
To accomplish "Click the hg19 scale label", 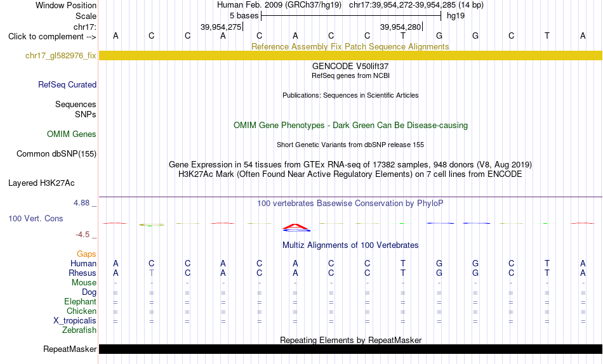I will tap(455, 16).
